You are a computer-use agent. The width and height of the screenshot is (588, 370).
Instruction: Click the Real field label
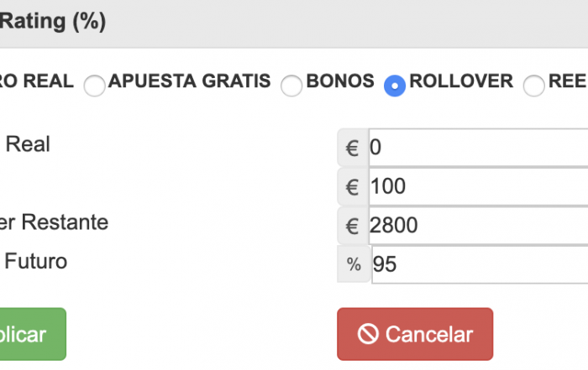coord(28,144)
